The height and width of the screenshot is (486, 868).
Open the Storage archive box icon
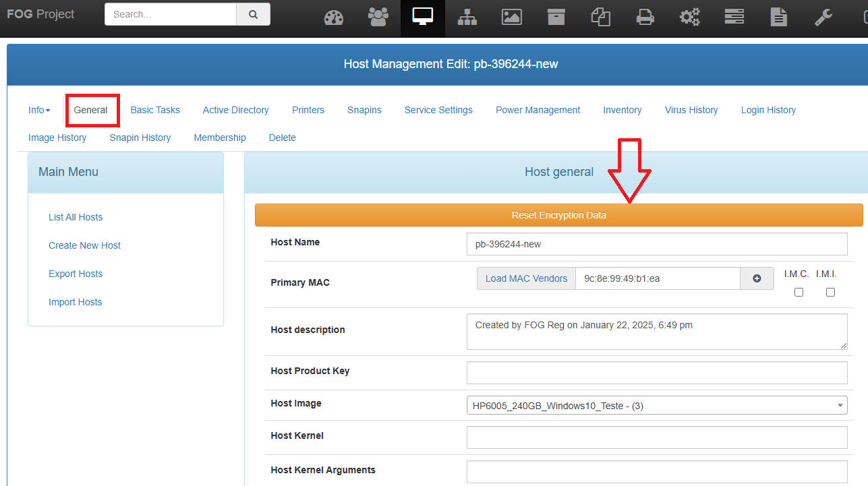click(x=556, y=18)
